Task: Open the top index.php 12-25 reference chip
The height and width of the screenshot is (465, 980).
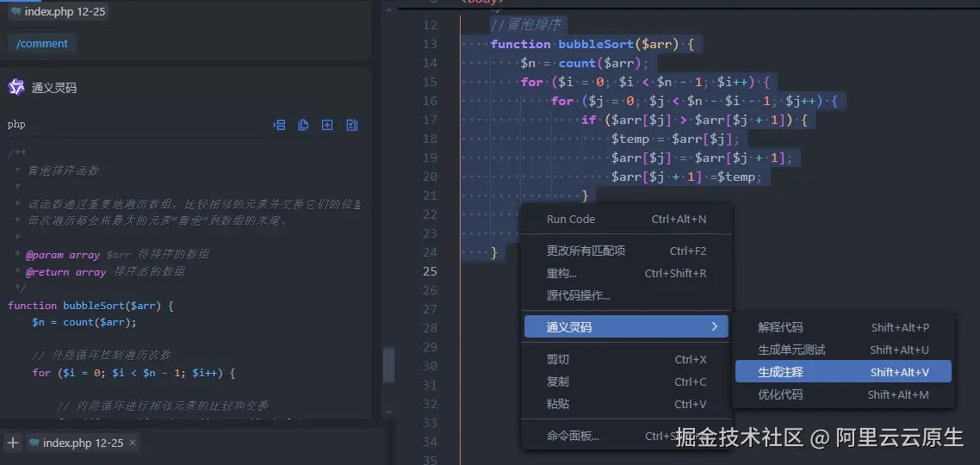Action: [58, 11]
